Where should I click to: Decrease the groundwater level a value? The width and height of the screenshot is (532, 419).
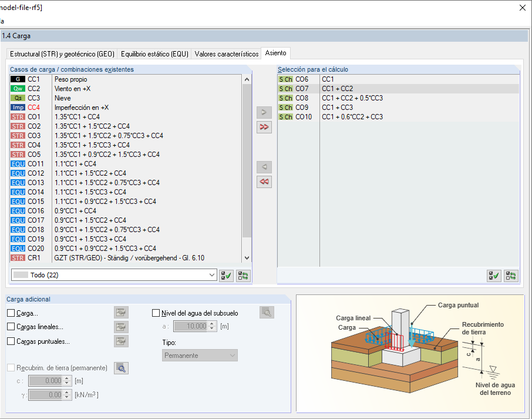[212, 329]
